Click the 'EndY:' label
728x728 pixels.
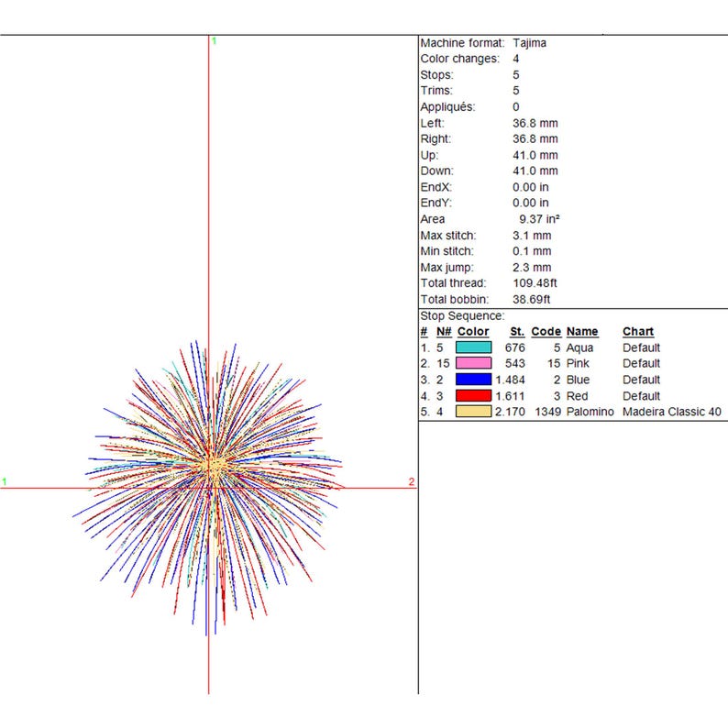436,203
